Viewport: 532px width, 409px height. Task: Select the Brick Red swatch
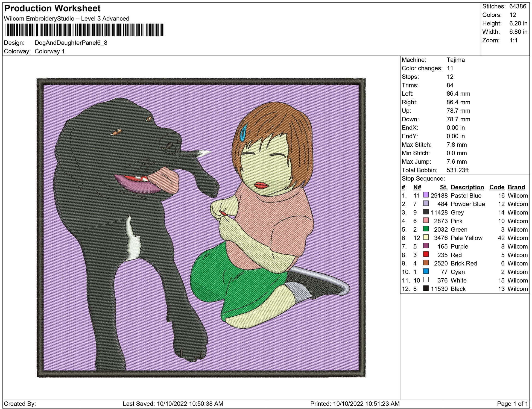[426, 263]
